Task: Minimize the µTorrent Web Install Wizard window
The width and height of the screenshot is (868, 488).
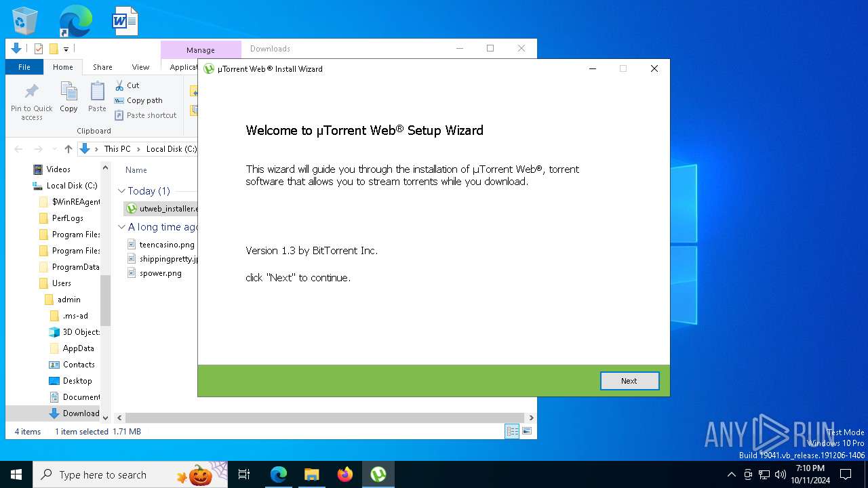Action: pos(593,68)
